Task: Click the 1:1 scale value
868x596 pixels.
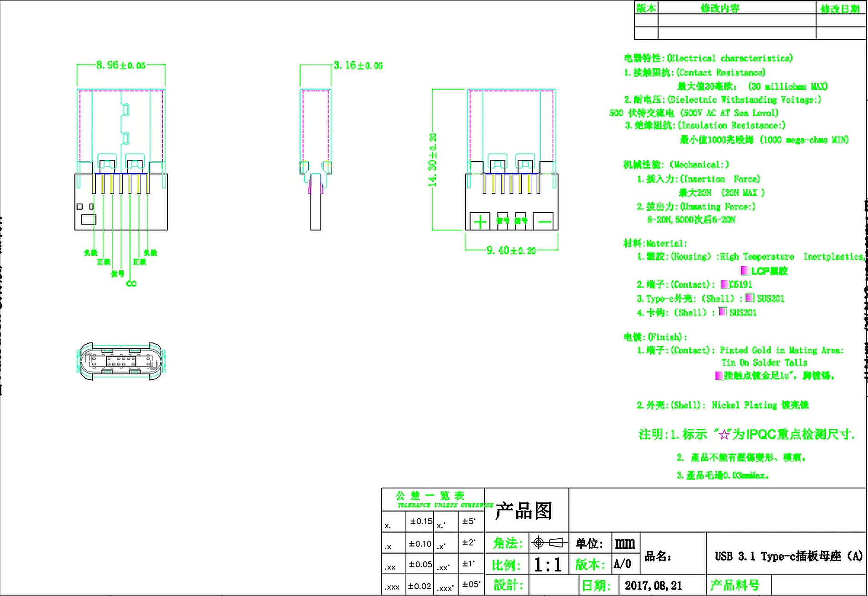Action: click(x=548, y=565)
